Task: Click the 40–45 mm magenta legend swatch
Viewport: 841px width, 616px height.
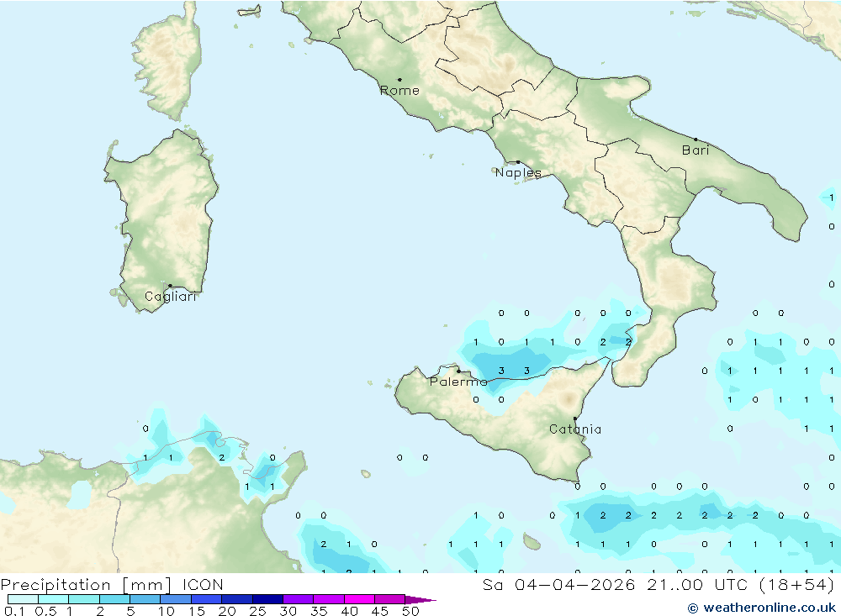Action: pyautogui.click(x=359, y=599)
